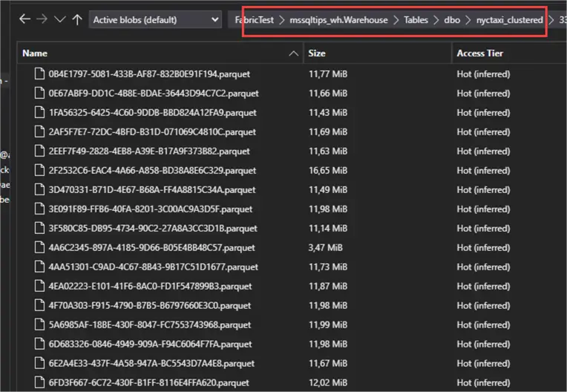Screen dimensions: 567x392
Task: Expand chevron after FabricTest in breadcrumb
Action: (x=282, y=20)
